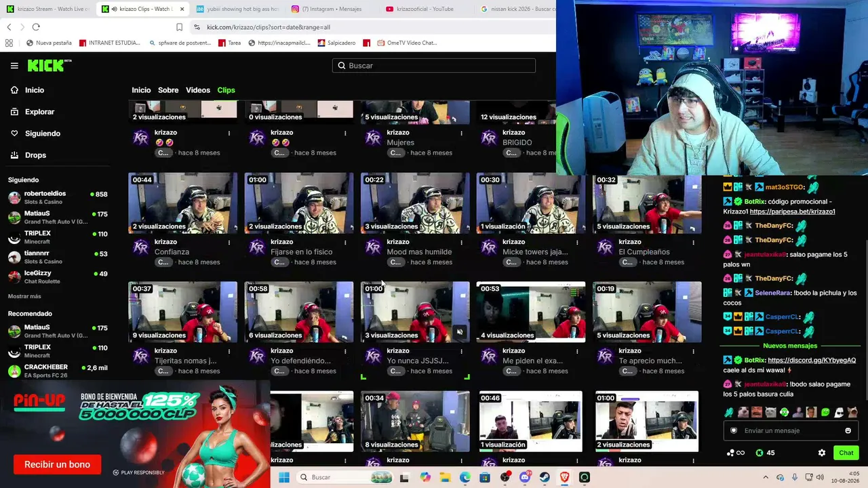
Task: Click the Chat send button
Action: click(x=846, y=453)
